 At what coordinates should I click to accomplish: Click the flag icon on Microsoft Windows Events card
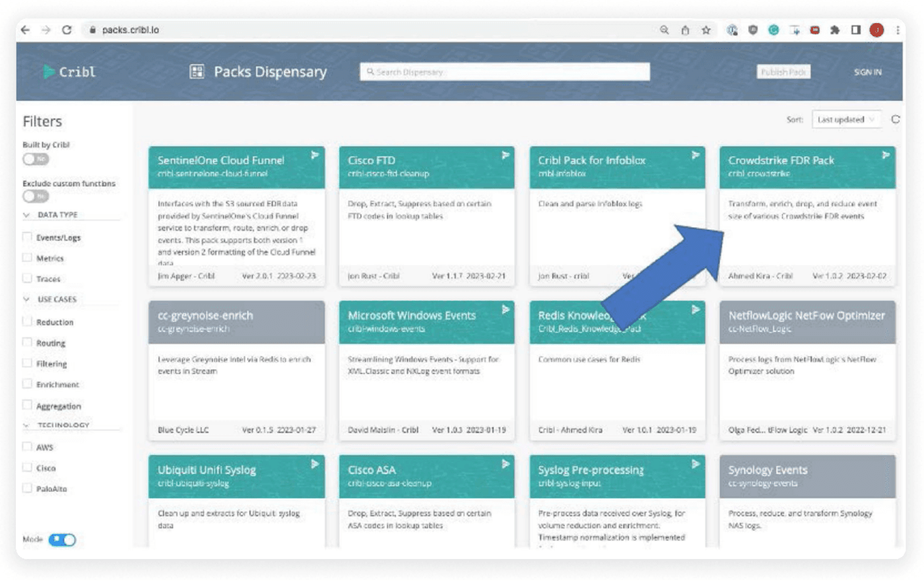(505, 310)
